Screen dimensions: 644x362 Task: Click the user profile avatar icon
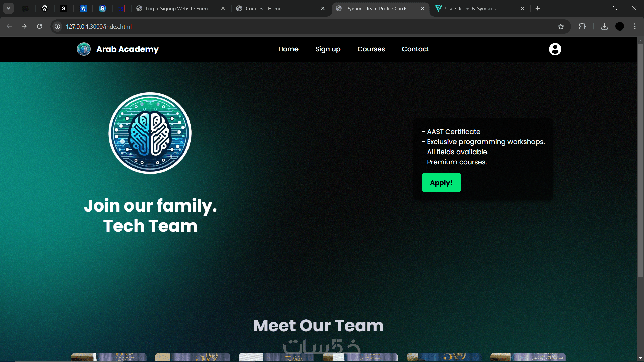555,49
